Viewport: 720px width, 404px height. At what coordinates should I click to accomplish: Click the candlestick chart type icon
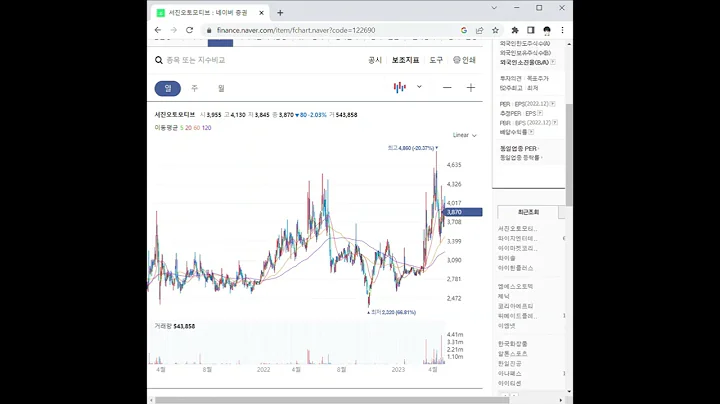pos(399,87)
